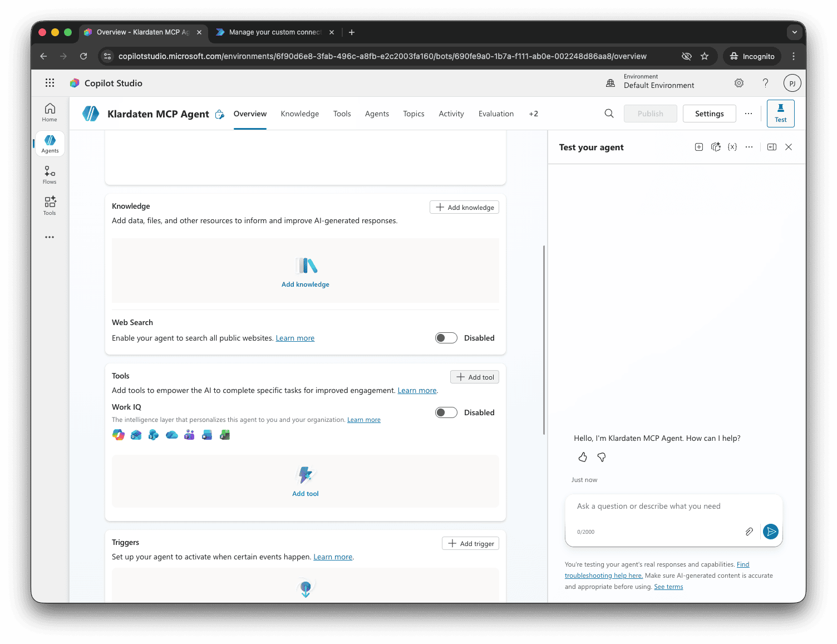Switch to the Knowledge tab
Screen dimensions: 837x644
click(300, 114)
